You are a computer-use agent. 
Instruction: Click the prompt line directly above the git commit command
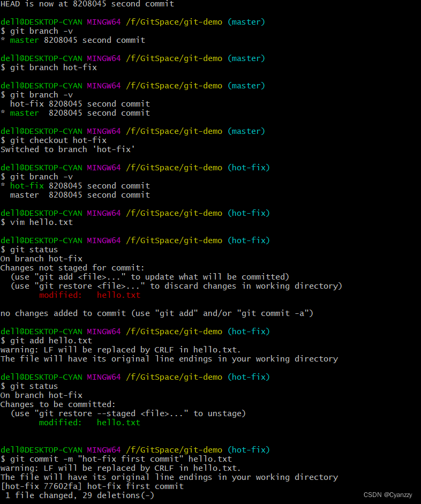pyautogui.click(x=135, y=450)
